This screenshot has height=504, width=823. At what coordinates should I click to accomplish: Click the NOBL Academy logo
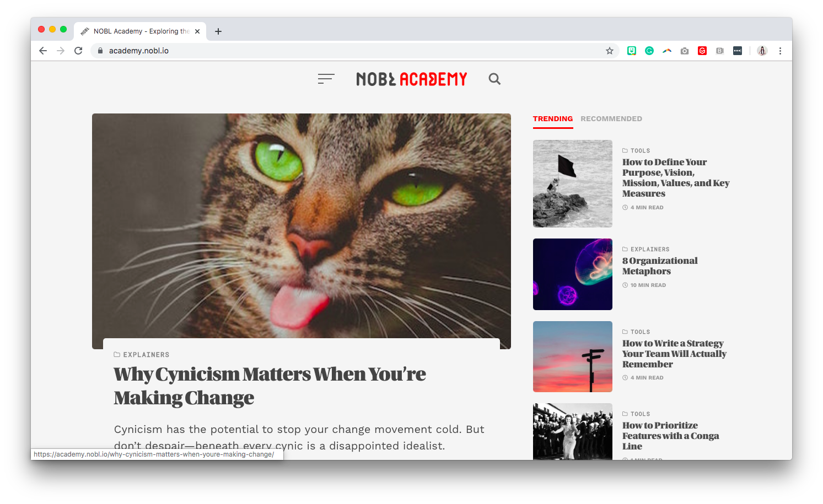pyautogui.click(x=411, y=79)
